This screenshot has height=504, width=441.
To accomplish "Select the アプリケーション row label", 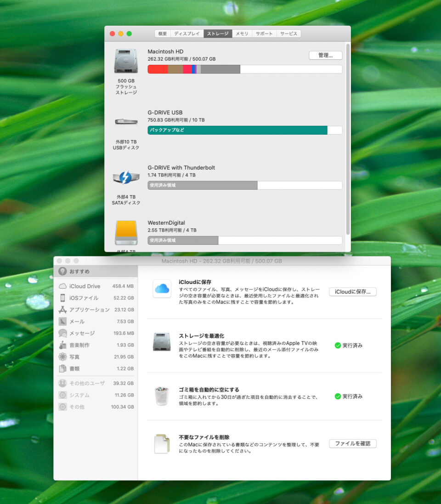I will click(90, 310).
